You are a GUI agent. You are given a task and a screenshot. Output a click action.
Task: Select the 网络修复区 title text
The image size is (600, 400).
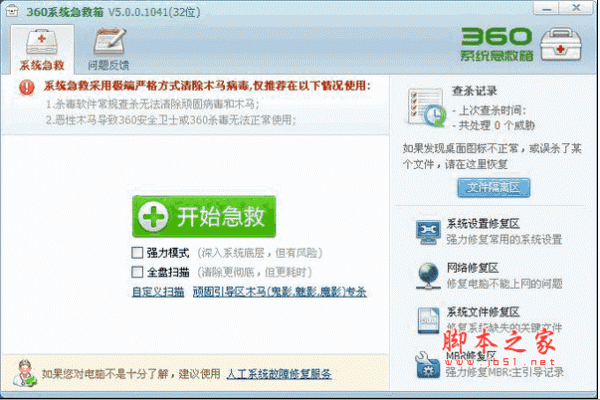(x=473, y=268)
